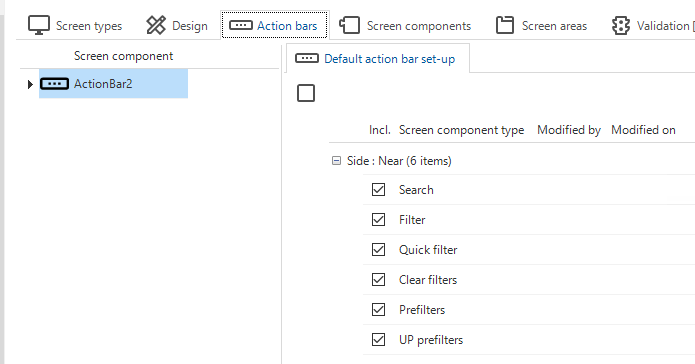Screen dimensions: 695x364
Task: Click the Action bars tab icon
Action: click(x=241, y=25)
